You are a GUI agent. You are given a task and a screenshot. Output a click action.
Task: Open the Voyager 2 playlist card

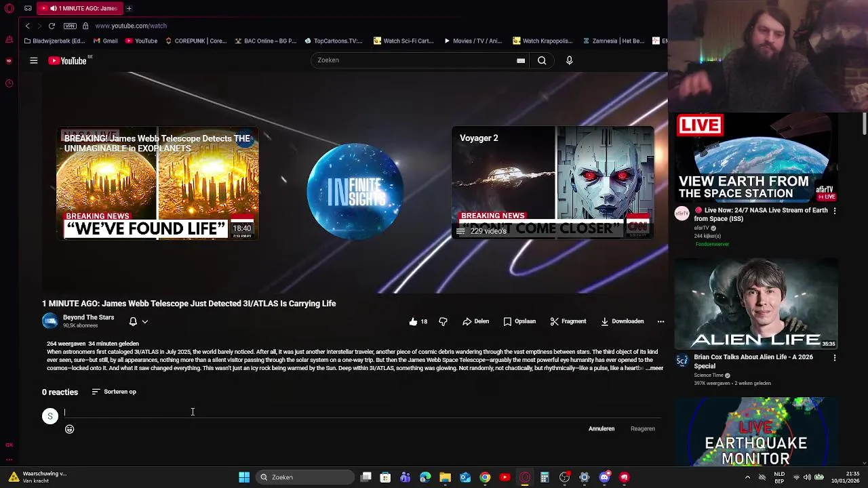click(553, 183)
